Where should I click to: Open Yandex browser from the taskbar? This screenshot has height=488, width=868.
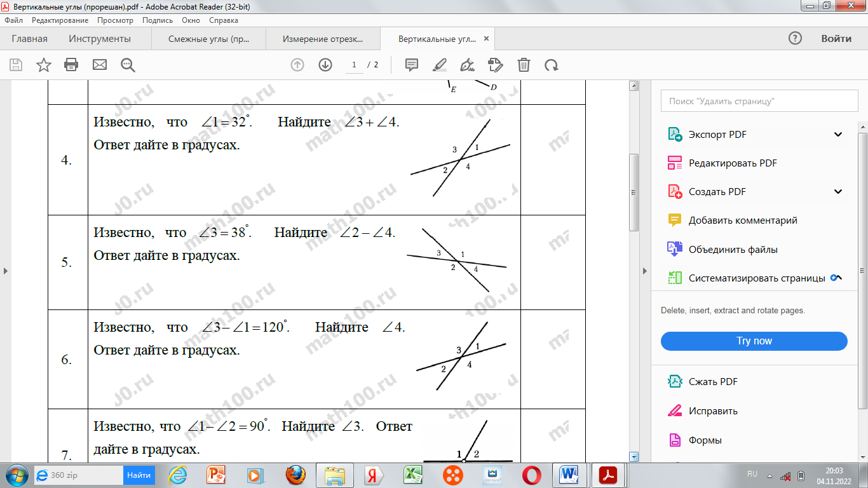tap(374, 475)
